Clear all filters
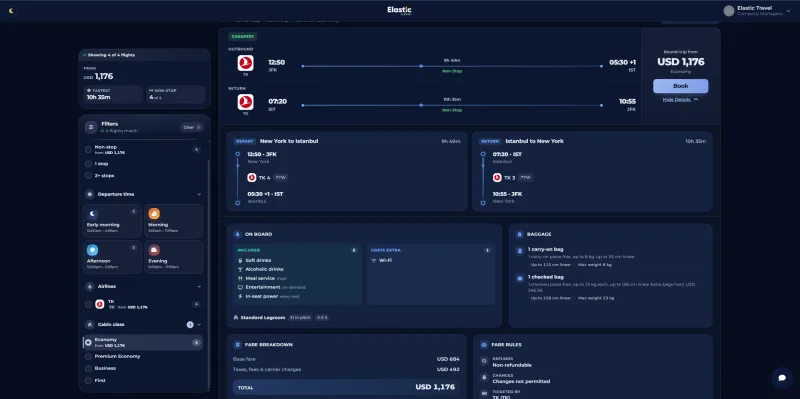This screenshot has width=800, height=399. [191, 127]
